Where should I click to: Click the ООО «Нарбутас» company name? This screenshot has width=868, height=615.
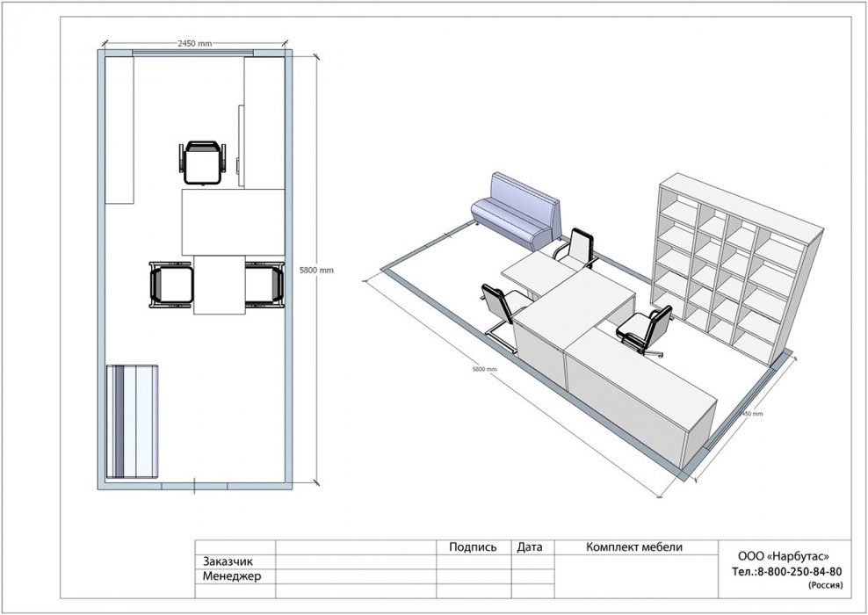coord(781,555)
